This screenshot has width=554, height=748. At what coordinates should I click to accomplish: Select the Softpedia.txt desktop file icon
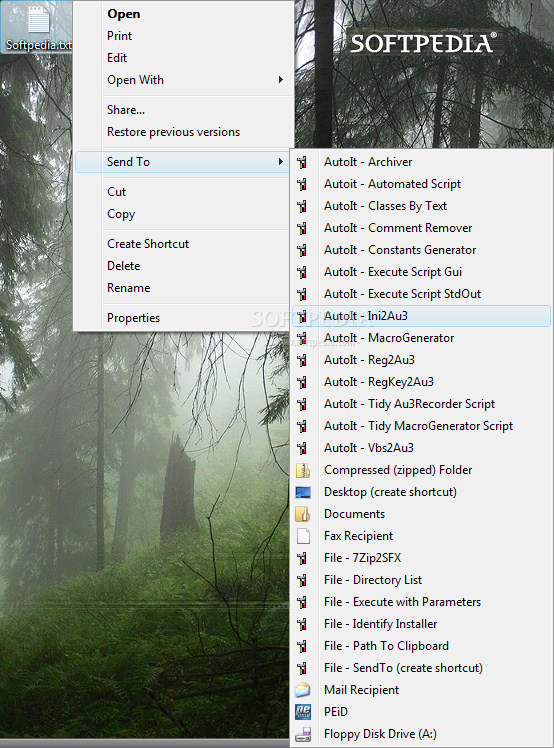(38, 21)
